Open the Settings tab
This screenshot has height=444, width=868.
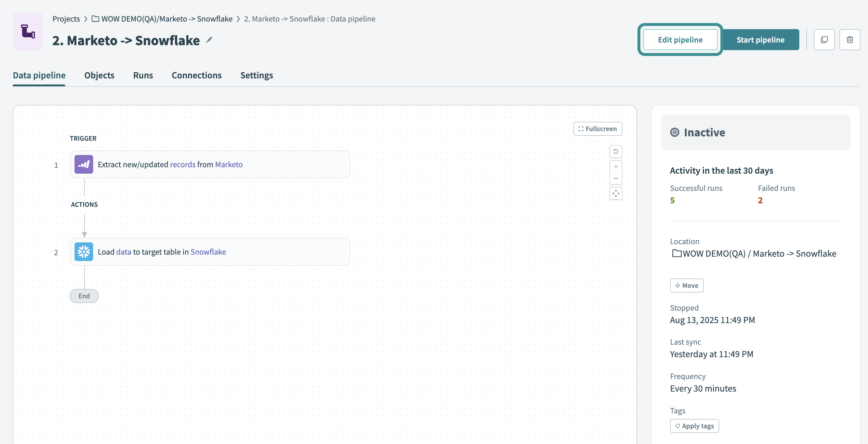click(x=256, y=75)
